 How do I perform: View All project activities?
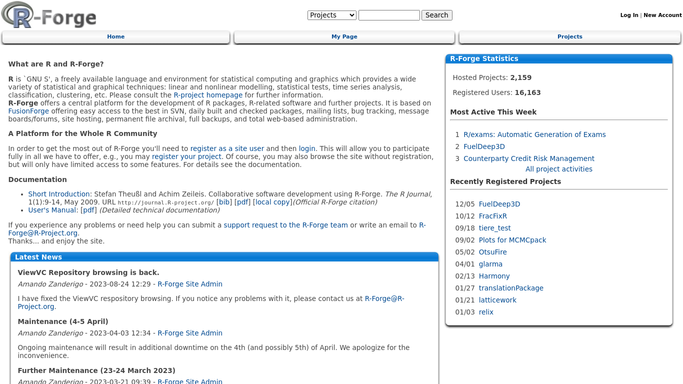559,169
